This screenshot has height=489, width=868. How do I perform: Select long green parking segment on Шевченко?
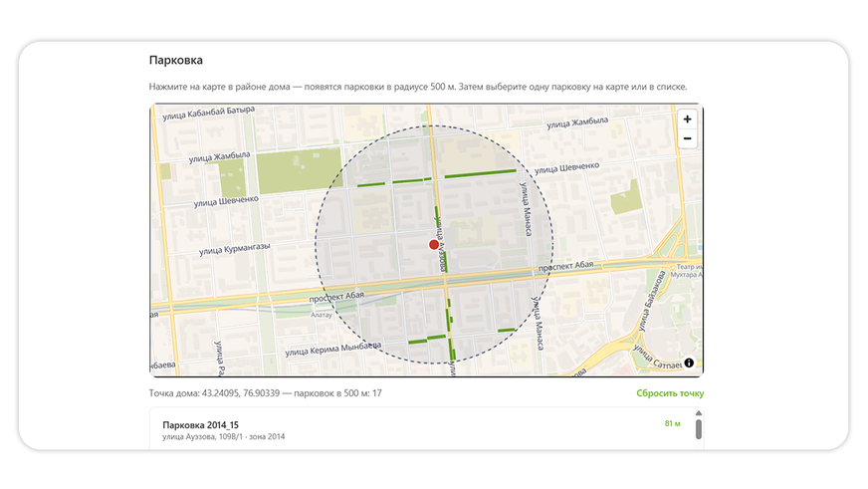click(481, 174)
